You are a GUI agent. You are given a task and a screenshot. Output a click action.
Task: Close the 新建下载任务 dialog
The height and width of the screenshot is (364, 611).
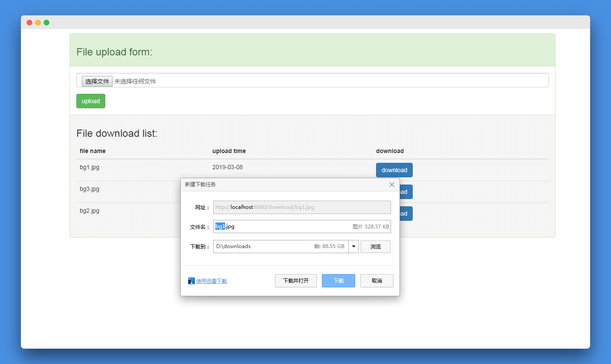click(392, 185)
